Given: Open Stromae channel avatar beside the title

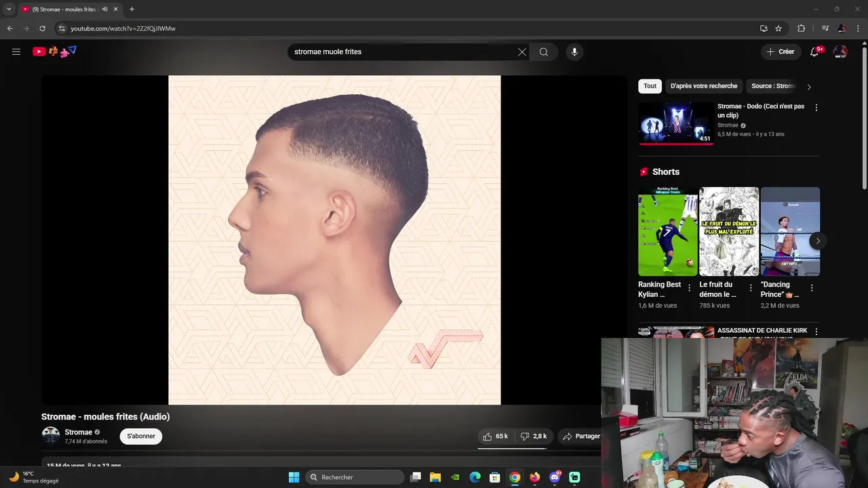Looking at the screenshot, I should pyautogui.click(x=51, y=435).
